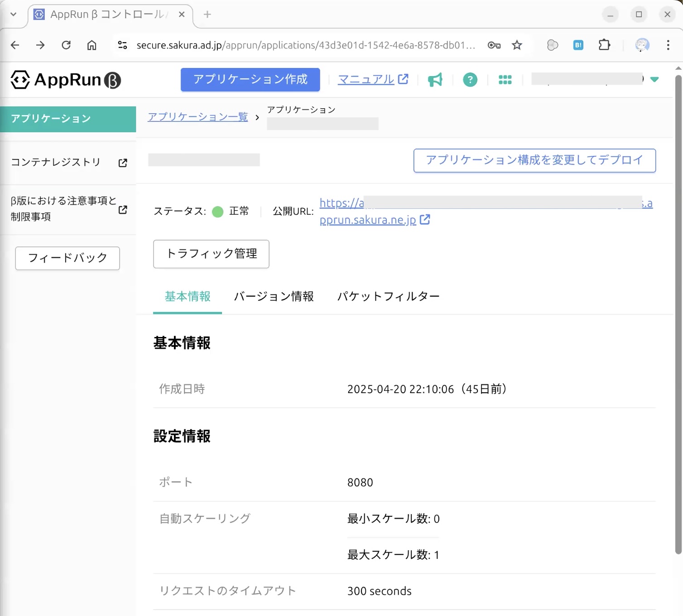
Task: Click the 最大スケール数: 1 value
Action: point(393,555)
